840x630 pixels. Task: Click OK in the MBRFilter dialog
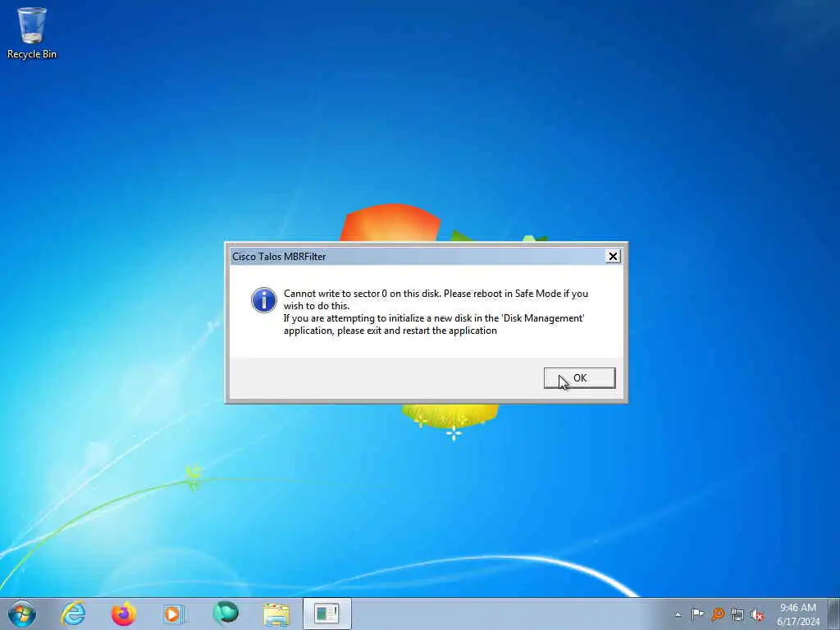click(579, 377)
